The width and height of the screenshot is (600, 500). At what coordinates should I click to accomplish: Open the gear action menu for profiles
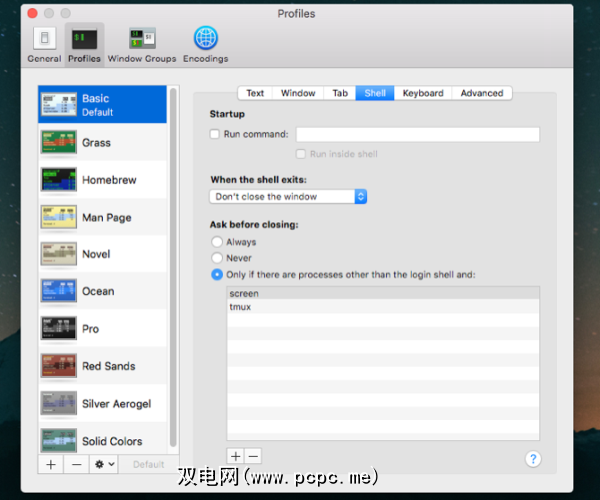105,464
